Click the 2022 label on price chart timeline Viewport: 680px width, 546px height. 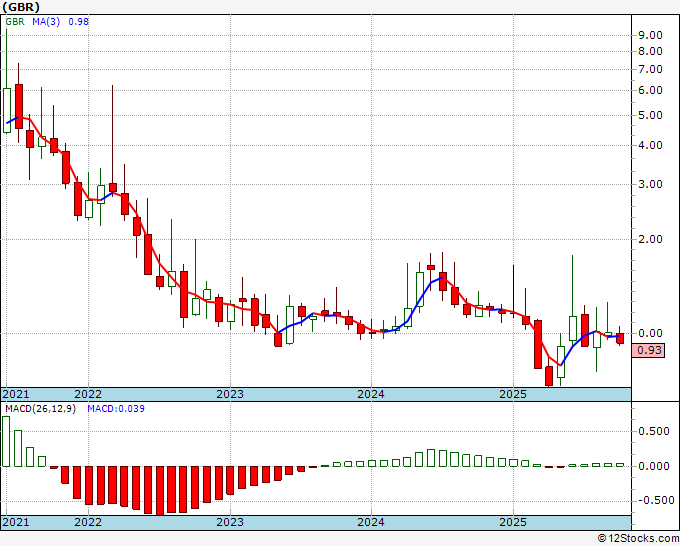[88, 394]
